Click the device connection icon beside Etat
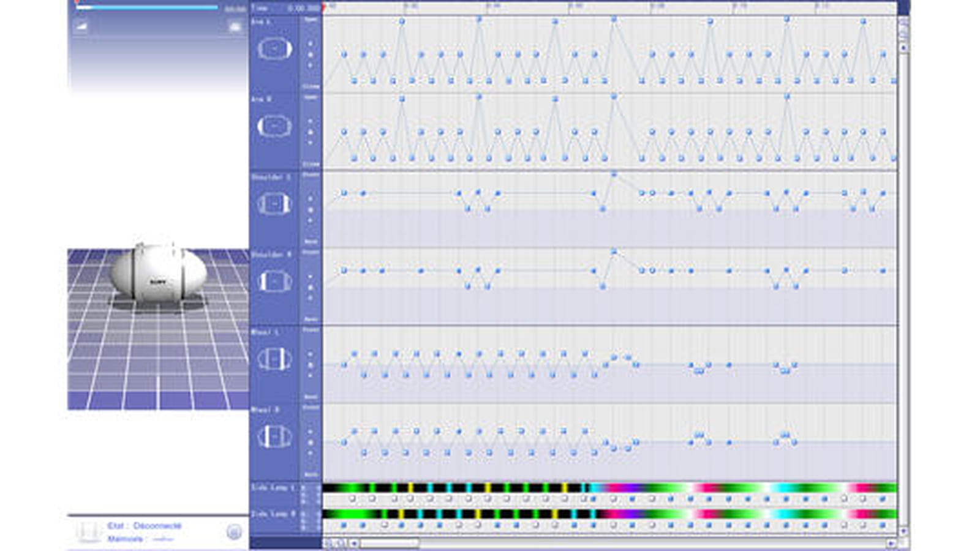 click(89, 531)
